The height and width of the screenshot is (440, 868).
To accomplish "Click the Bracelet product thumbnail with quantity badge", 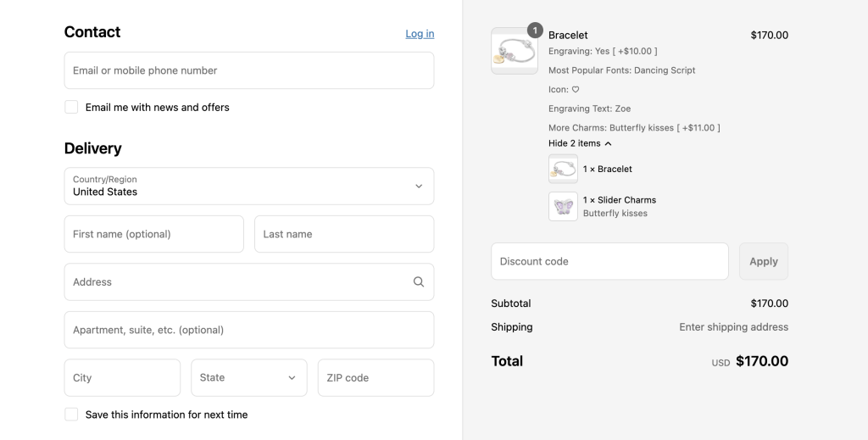I will [515, 51].
